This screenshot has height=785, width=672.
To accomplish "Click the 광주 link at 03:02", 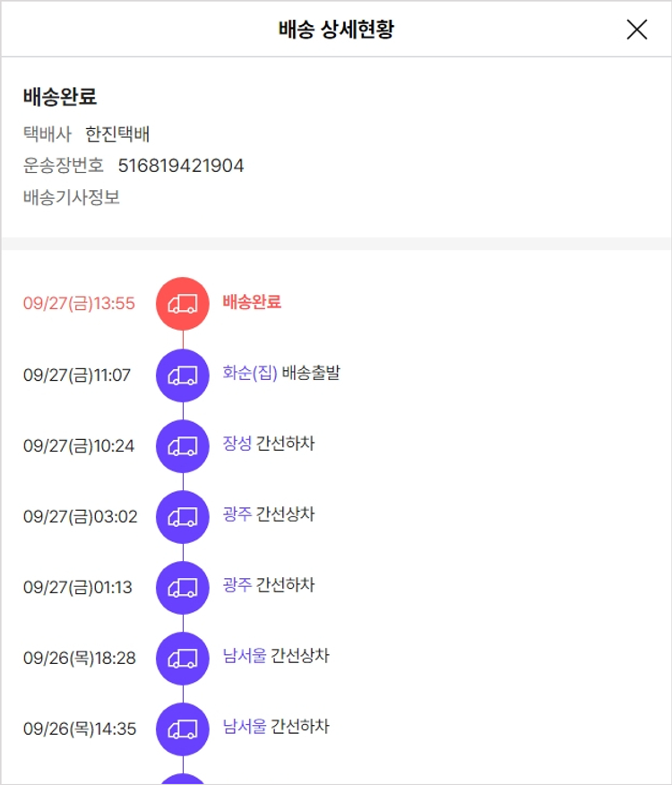I will tap(237, 514).
